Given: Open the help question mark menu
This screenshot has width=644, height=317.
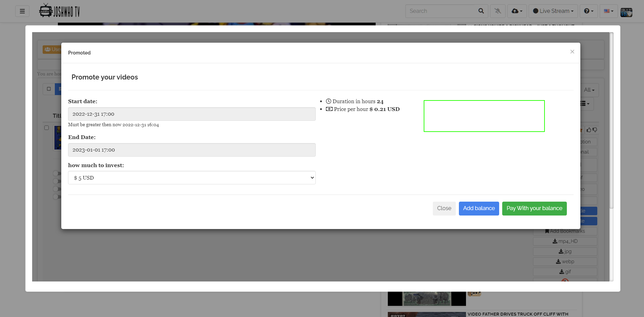Looking at the screenshot, I should coord(589,11).
